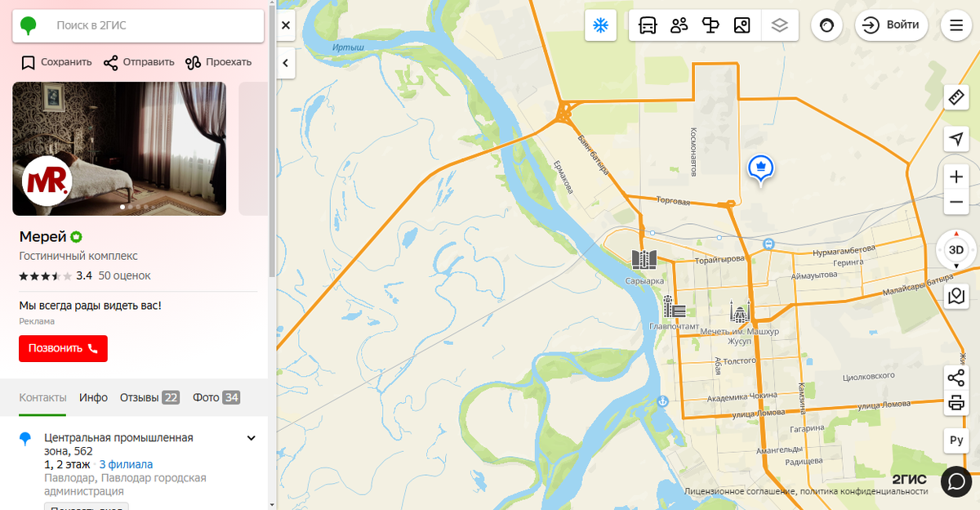
Task: Open "Лицензионное соглашение" link
Action: tap(739, 491)
